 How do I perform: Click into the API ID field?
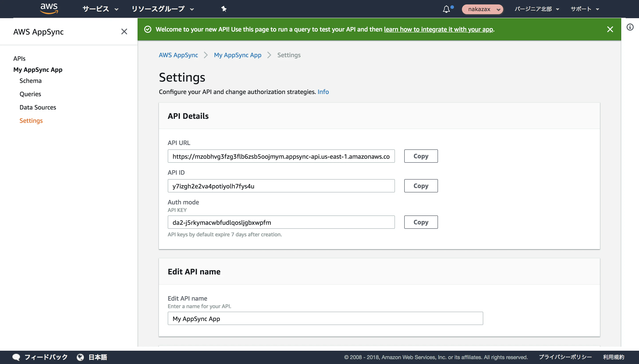click(x=281, y=186)
